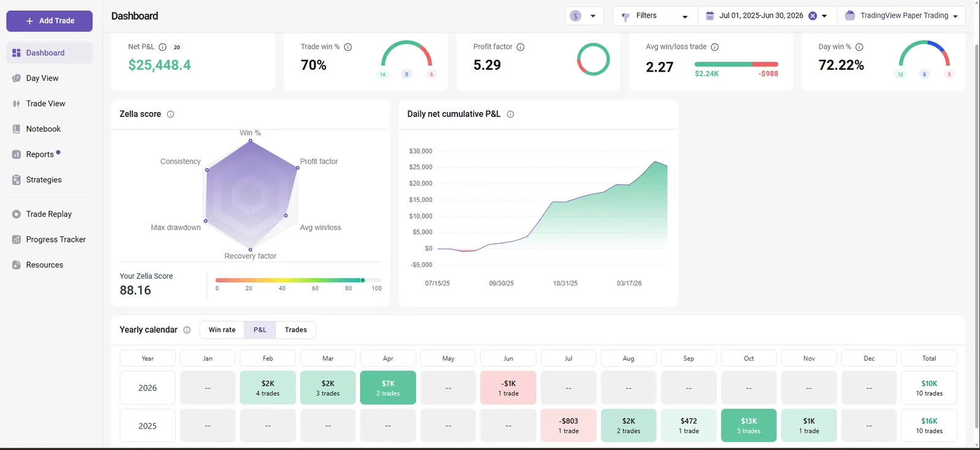The width and height of the screenshot is (980, 450).
Task: Click the Resources icon
Action: [17, 265]
